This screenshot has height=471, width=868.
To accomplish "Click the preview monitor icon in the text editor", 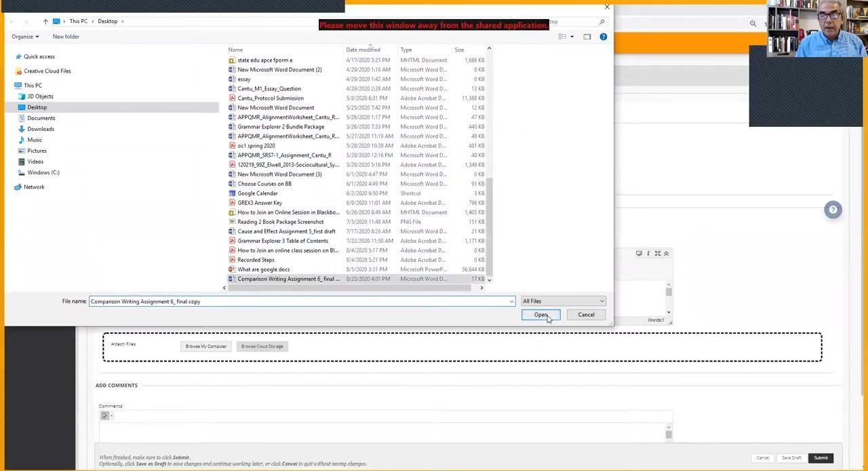I will 639,254.
